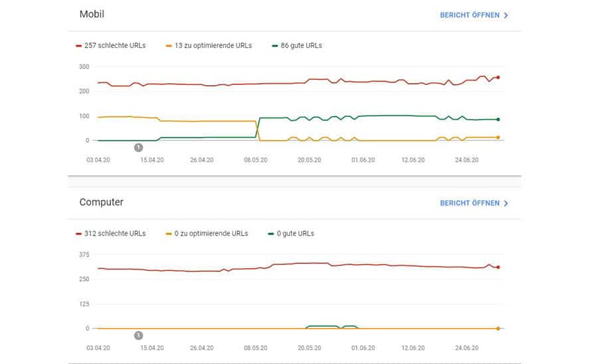Click the red endpoint dot on Computer chart
The image size is (590, 364).
pos(498,268)
